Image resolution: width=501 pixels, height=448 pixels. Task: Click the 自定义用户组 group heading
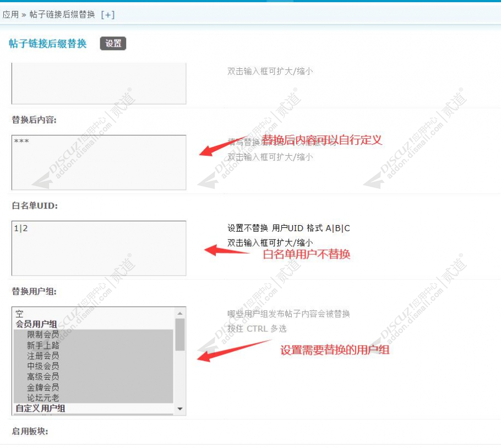click(41, 408)
